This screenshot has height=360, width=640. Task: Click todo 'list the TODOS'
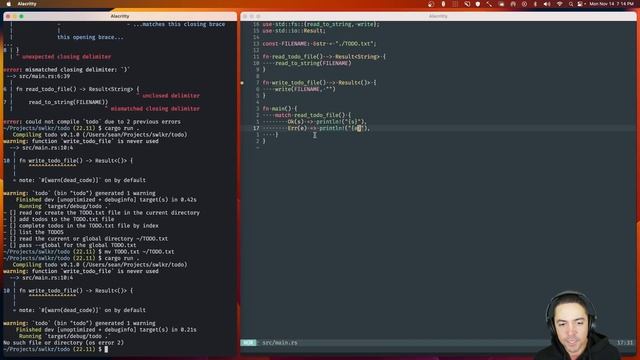tap(41, 232)
